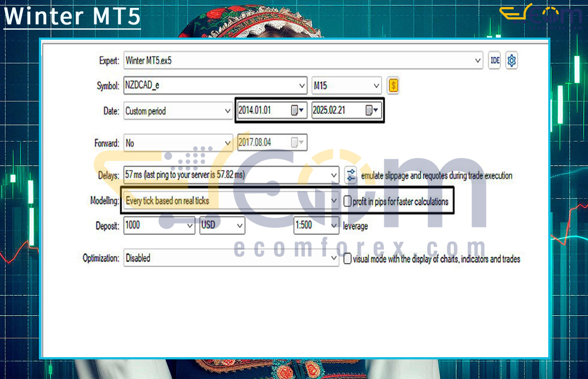
Task: Expand the Expert dropdown showing Winter MT5.ex5
Action: click(x=478, y=61)
